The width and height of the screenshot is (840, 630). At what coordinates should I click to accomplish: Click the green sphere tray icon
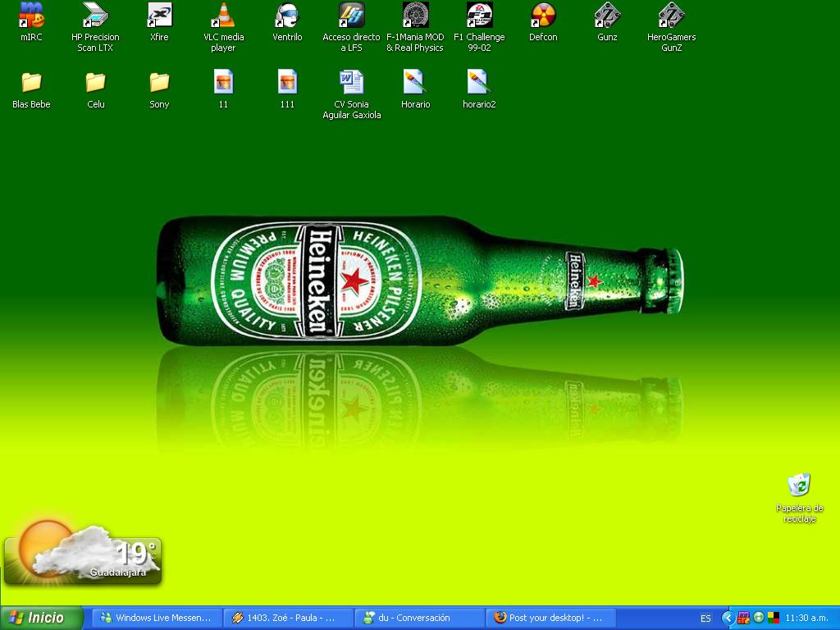[758, 619]
